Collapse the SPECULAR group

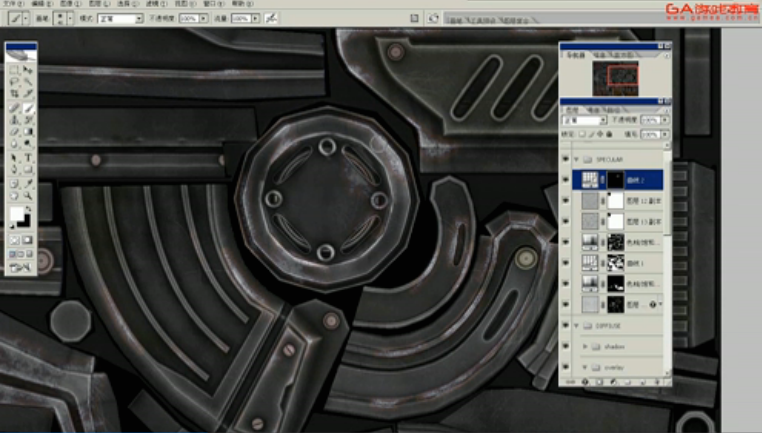coord(577,159)
